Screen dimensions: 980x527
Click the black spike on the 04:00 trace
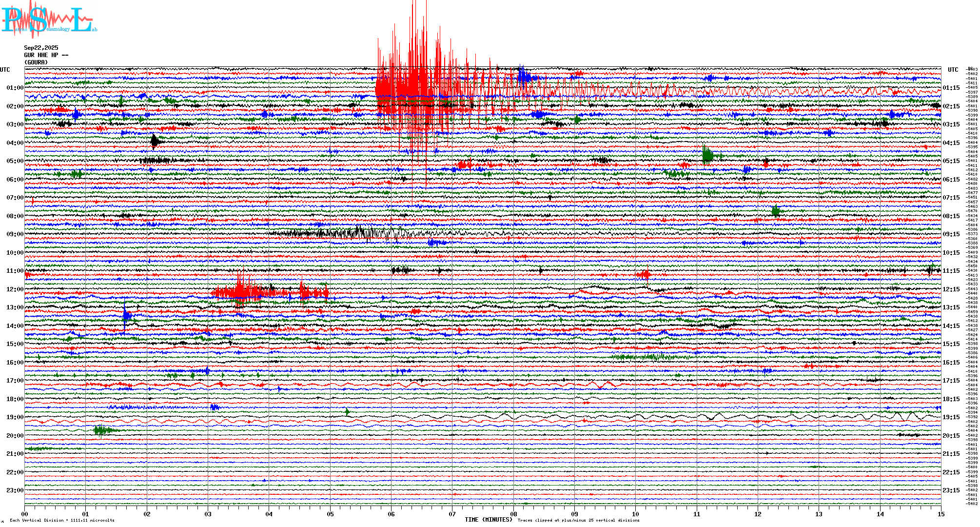pyautogui.click(x=155, y=142)
